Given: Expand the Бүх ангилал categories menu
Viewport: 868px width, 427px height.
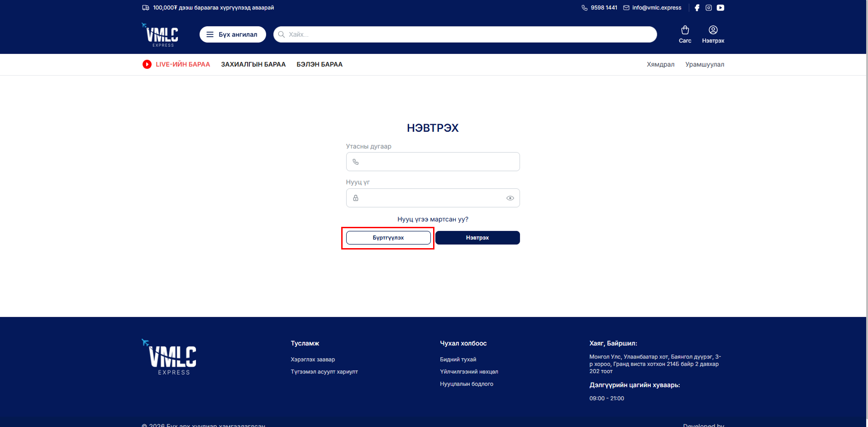Looking at the screenshot, I should tap(233, 34).
